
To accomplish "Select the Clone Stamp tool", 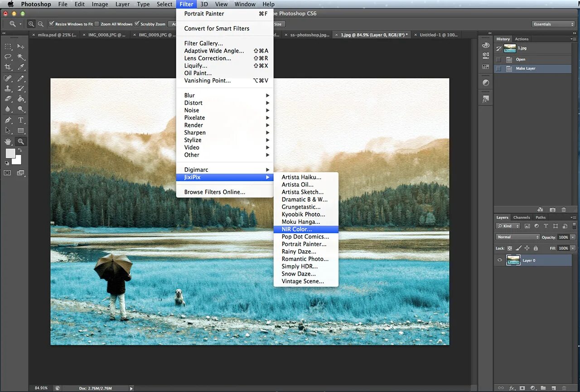I will [8, 89].
